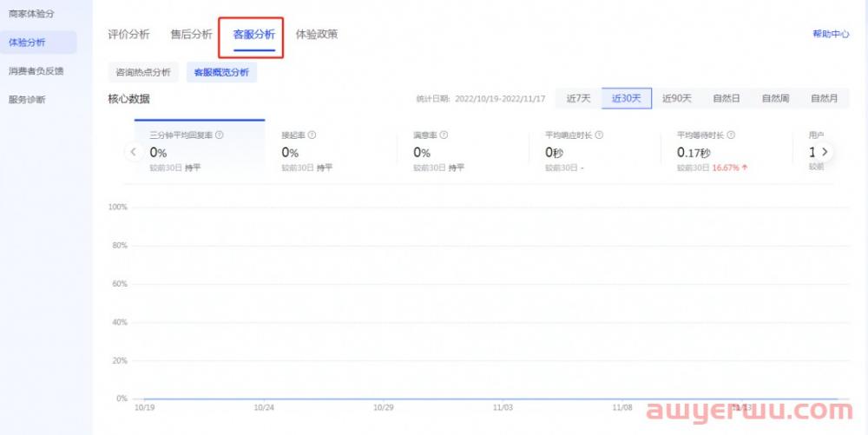Image resolution: width=868 pixels, height=435 pixels.
Task: Open the 帮助中心 link
Action: coord(831,34)
